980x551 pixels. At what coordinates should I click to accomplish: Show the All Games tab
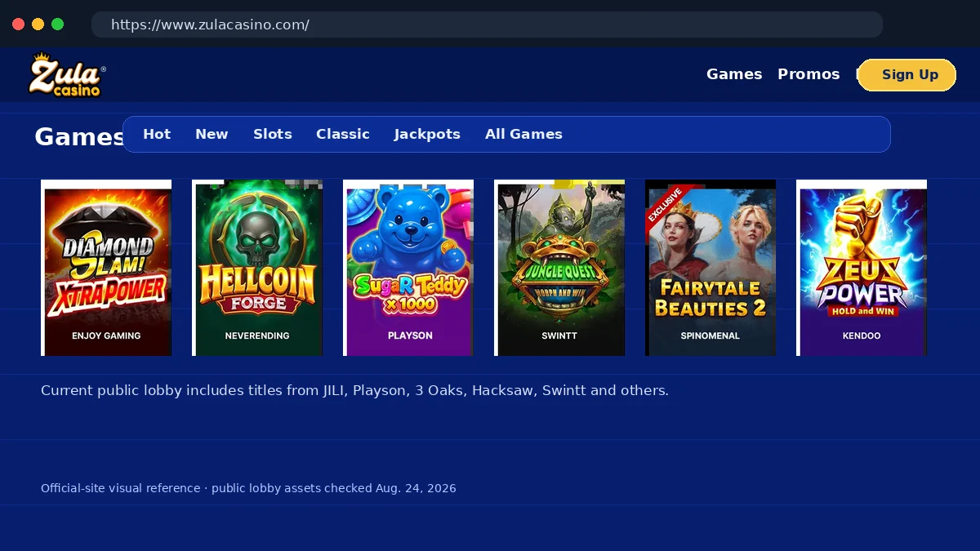pos(523,134)
